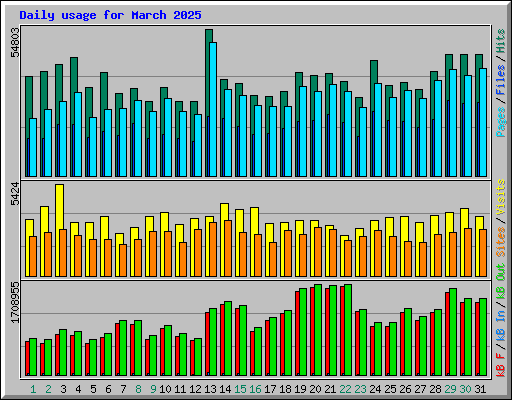Click day 29 on the x-axis
The height and width of the screenshot is (400, 512).
[x=450, y=389]
